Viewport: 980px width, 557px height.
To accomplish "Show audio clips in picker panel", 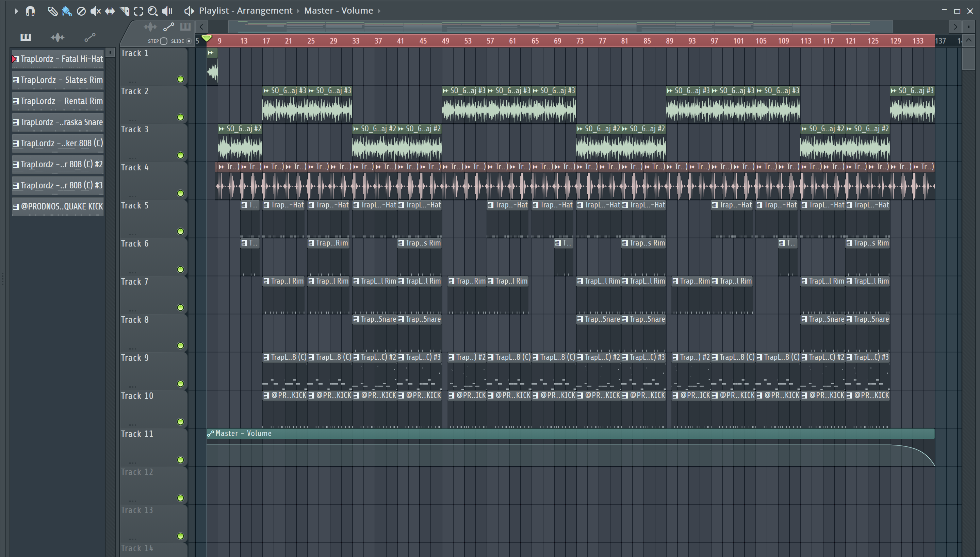I will tap(58, 37).
